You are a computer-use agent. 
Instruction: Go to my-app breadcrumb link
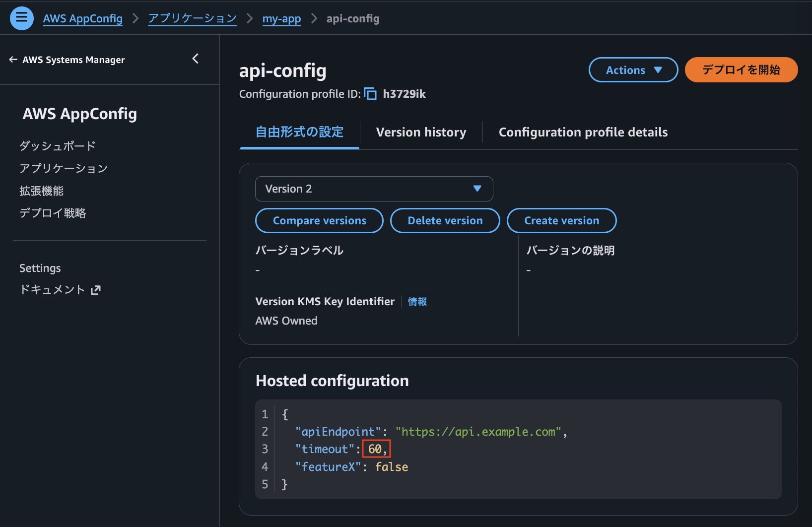click(x=281, y=19)
